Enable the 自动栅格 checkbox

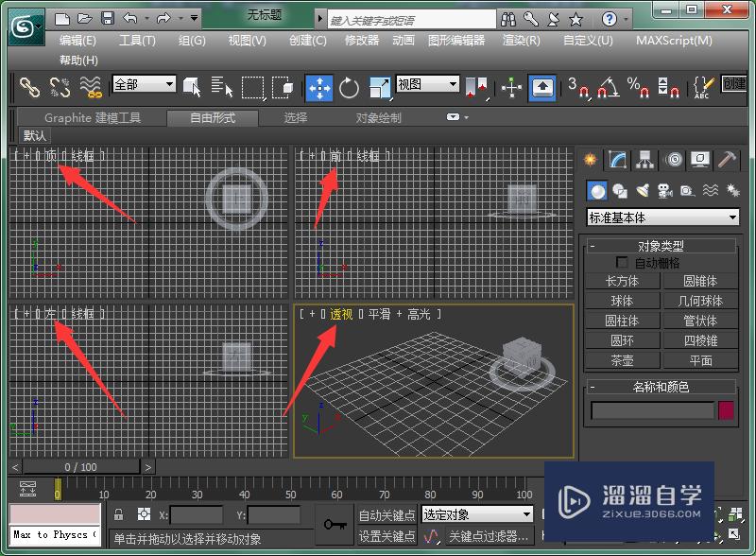[x=622, y=263]
